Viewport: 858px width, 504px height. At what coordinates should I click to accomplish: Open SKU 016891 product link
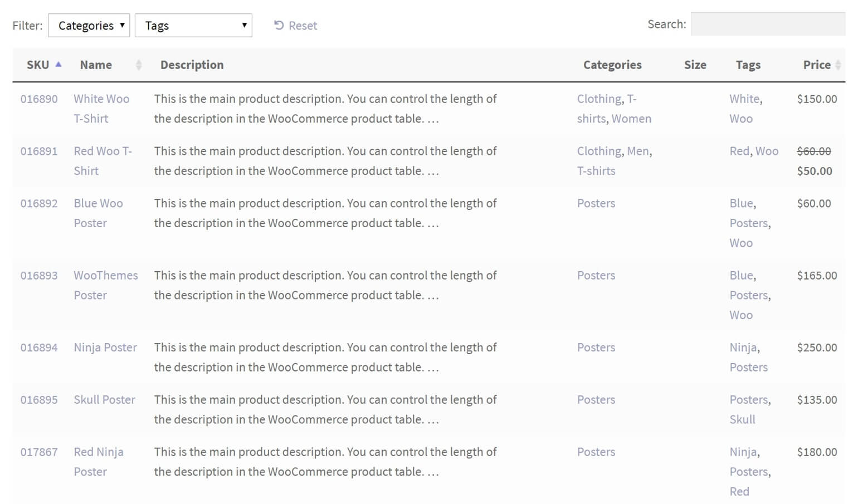tap(39, 151)
